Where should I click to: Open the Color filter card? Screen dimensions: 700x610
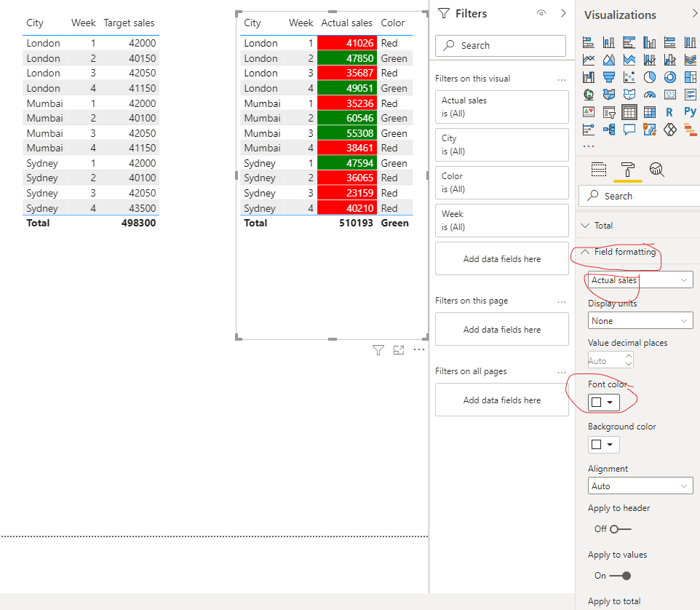click(x=502, y=183)
